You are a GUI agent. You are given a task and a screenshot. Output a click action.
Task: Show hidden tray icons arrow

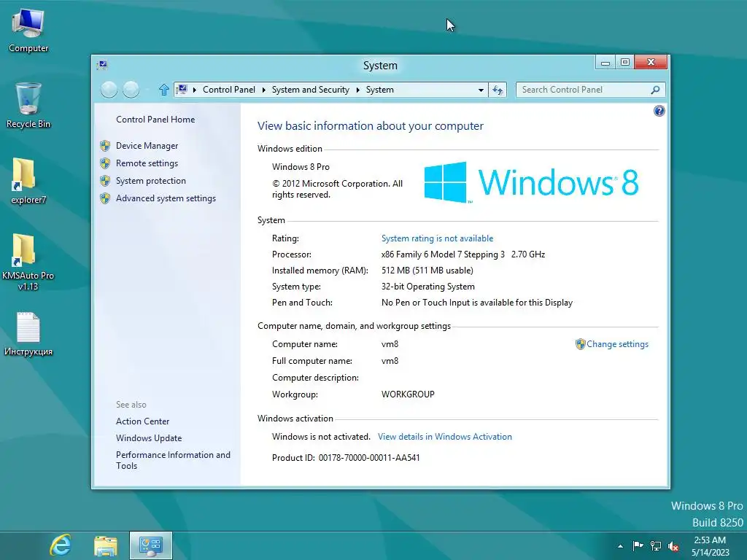pos(620,546)
